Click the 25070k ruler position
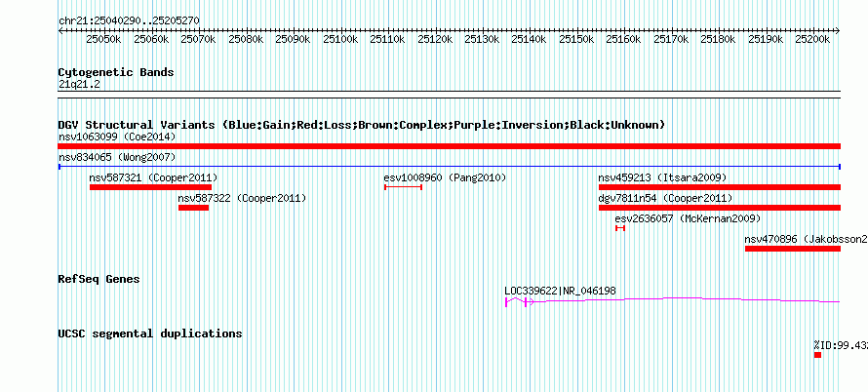Screen dimensions: 868x392 (x=199, y=39)
